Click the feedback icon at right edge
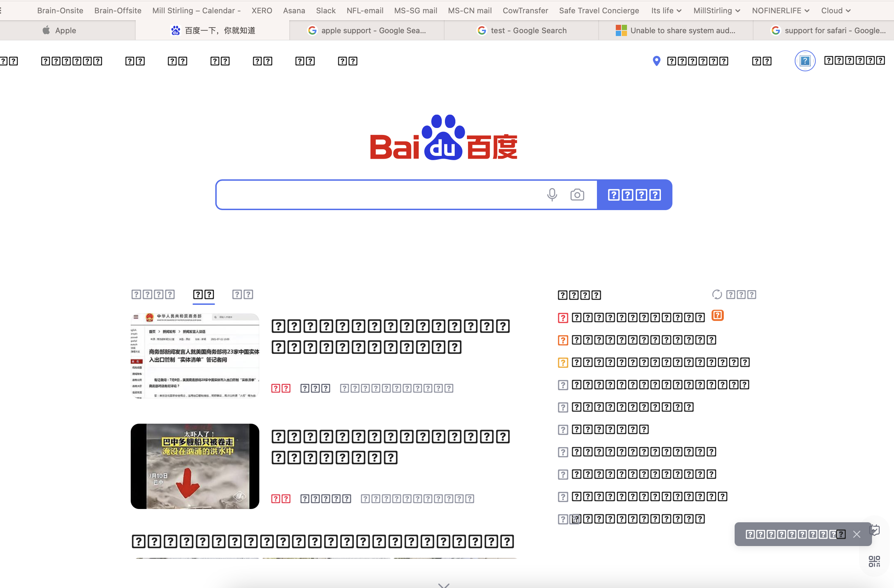 [x=875, y=530]
